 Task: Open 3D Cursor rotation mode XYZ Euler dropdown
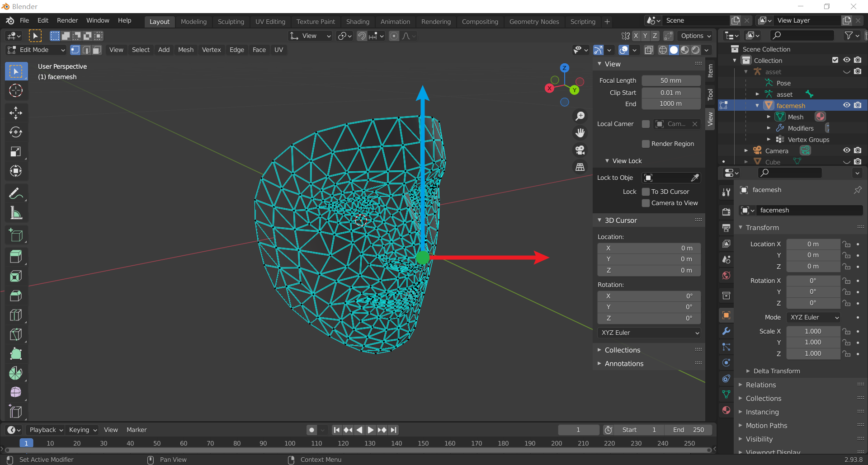click(x=649, y=333)
